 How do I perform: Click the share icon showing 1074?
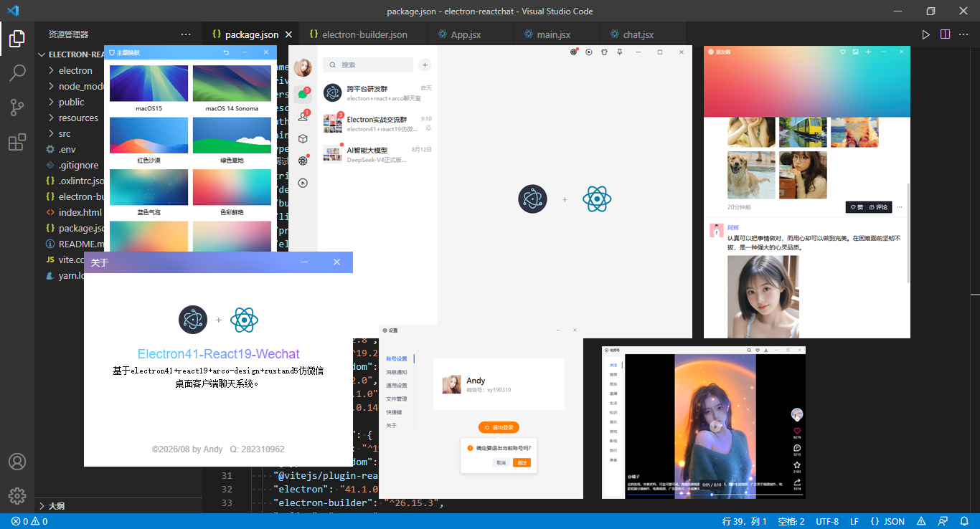796,482
